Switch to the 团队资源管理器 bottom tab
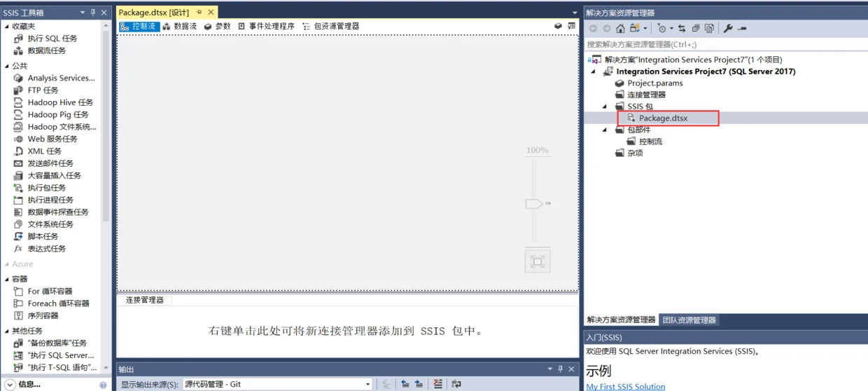 pos(689,320)
